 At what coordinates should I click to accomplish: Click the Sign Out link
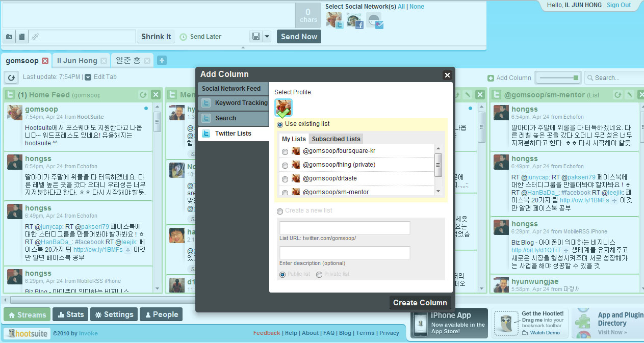(x=619, y=5)
